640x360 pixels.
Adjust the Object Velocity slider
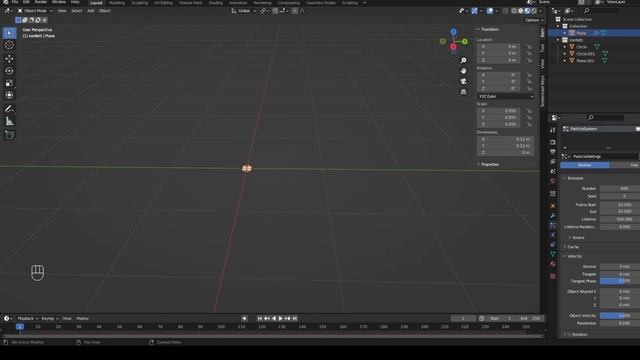[620, 316]
